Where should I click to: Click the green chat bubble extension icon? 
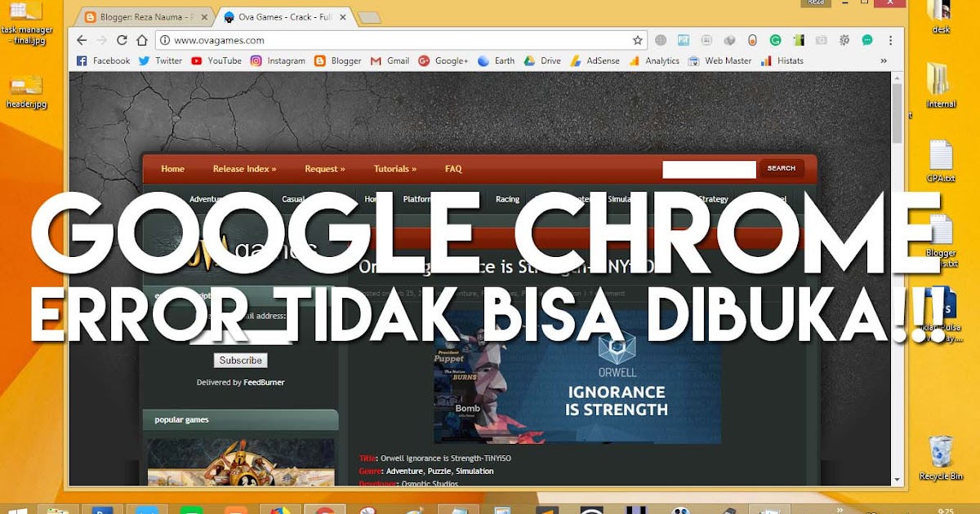point(867,40)
